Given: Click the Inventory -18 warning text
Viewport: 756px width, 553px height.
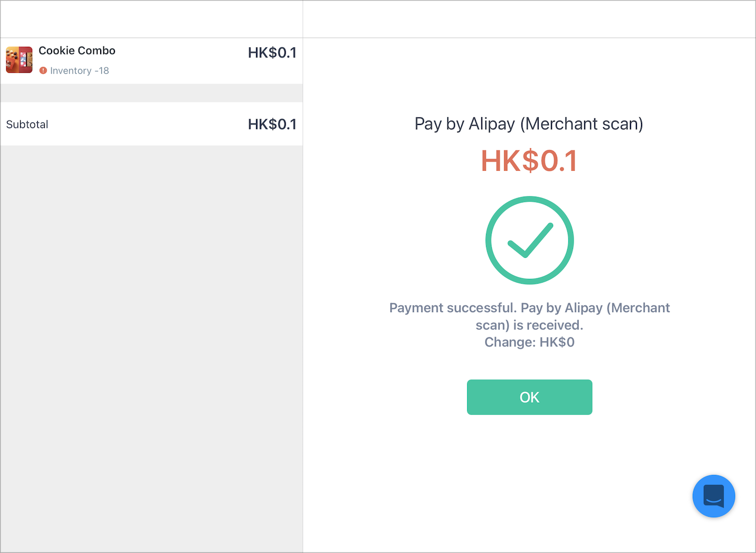Looking at the screenshot, I should (80, 71).
